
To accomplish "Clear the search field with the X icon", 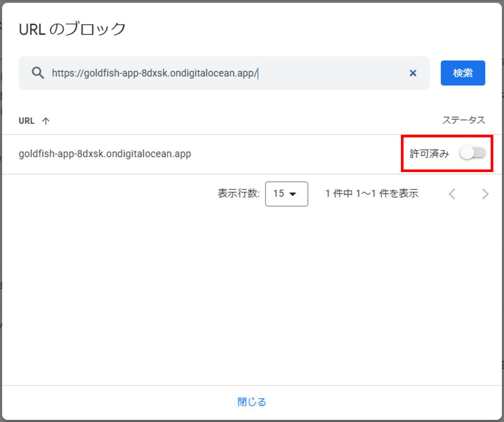I will click(413, 73).
